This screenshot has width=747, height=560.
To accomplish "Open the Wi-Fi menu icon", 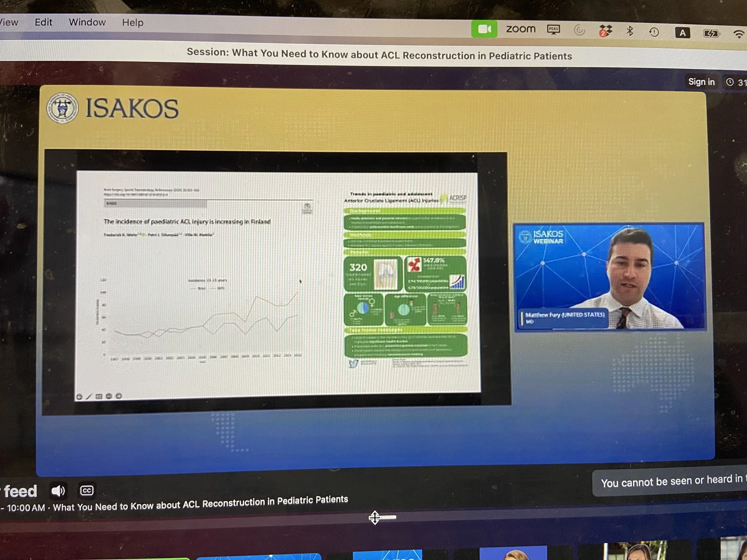I will pyautogui.click(x=739, y=34).
